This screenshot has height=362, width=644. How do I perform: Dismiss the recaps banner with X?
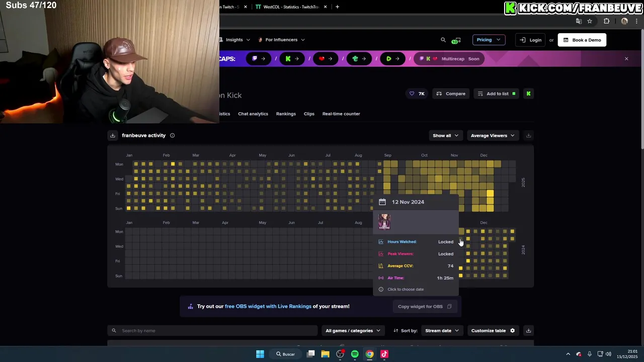(626, 59)
